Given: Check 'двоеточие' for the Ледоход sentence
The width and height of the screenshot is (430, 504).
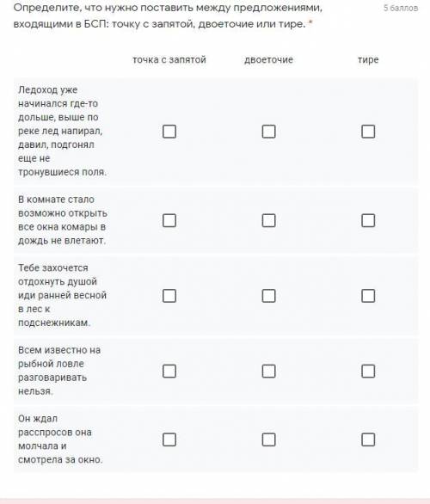Looking at the screenshot, I should point(268,132).
